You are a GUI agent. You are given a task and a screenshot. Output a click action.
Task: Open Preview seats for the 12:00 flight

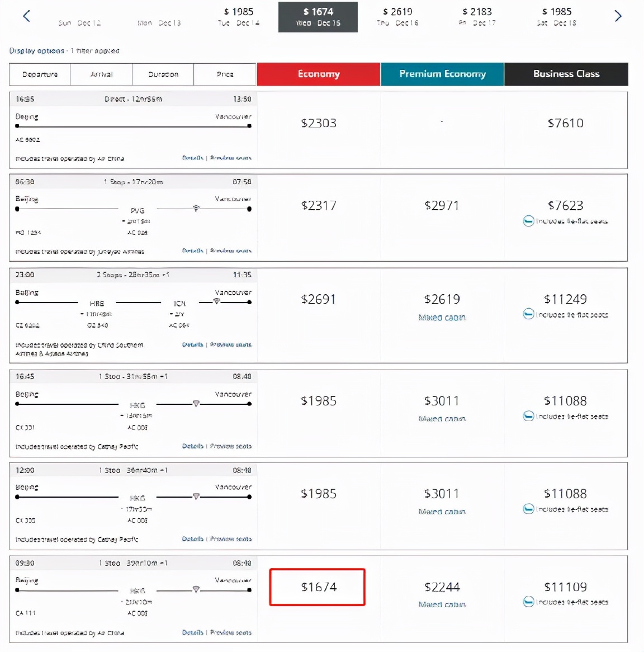point(230,539)
